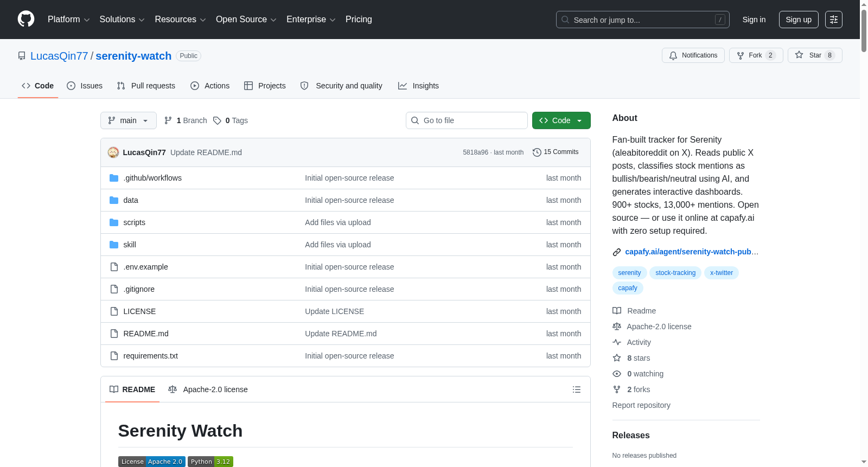Open commit hash 5818a96
868x467 pixels.
(x=475, y=152)
